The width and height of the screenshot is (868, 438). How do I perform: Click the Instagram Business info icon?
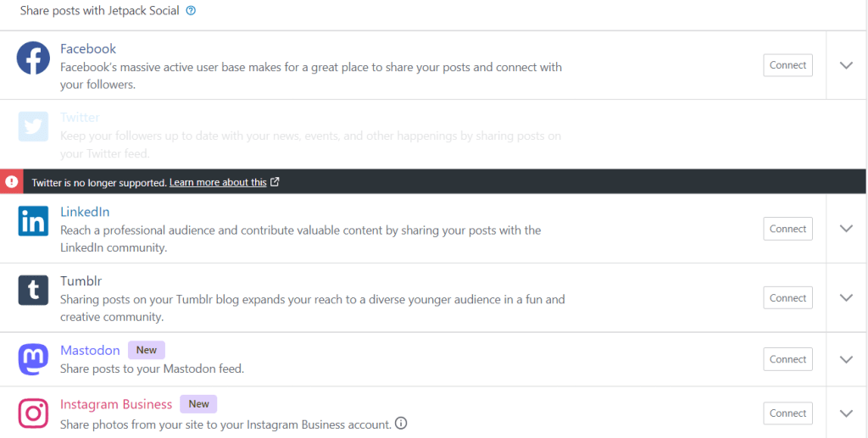401,423
